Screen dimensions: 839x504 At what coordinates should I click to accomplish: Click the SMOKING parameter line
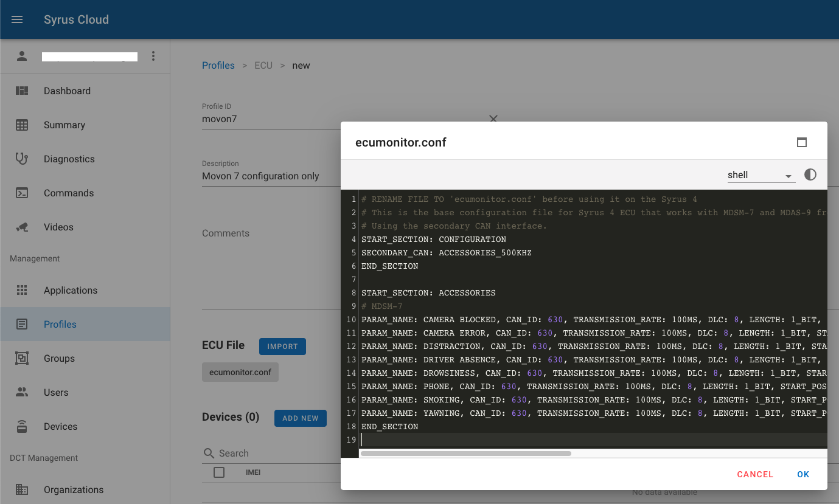click(593, 399)
